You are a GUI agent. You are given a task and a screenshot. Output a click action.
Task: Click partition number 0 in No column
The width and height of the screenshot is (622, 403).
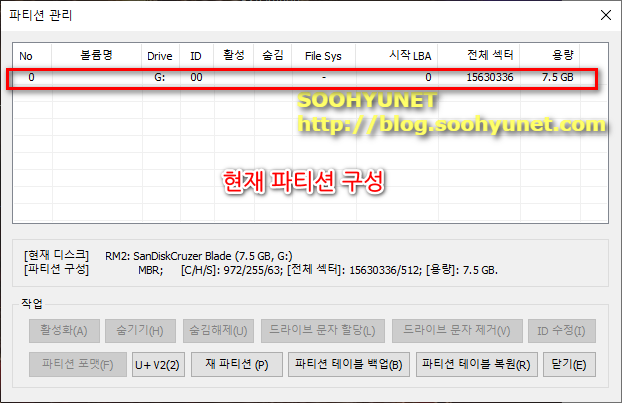point(31,77)
